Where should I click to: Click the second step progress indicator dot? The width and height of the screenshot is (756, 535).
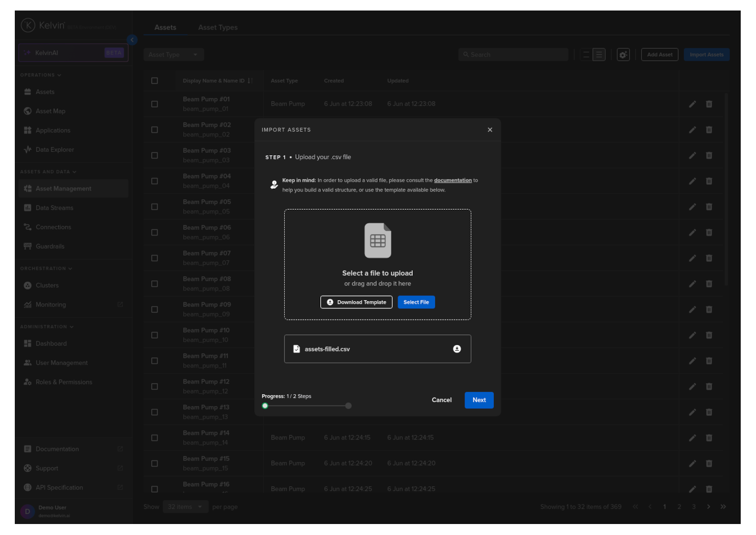[x=348, y=406]
